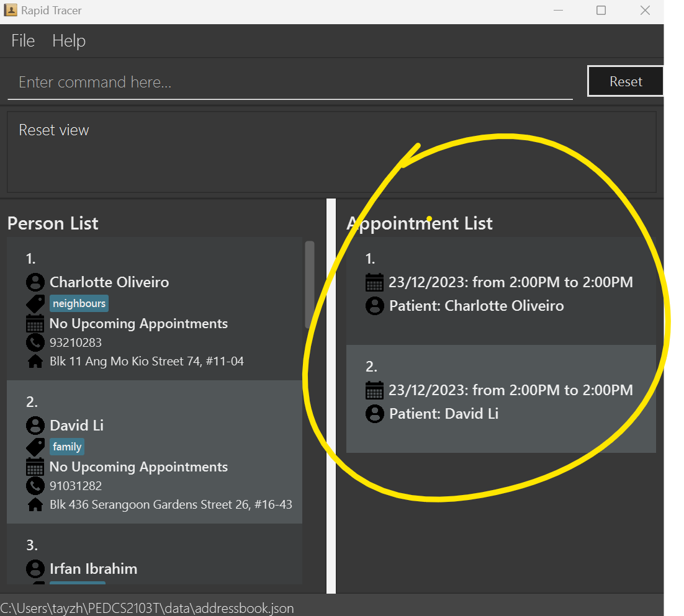Click address Blk 11 Ang Mo Kio Street 74
The height and width of the screenshot is (616, 684).
146,362
